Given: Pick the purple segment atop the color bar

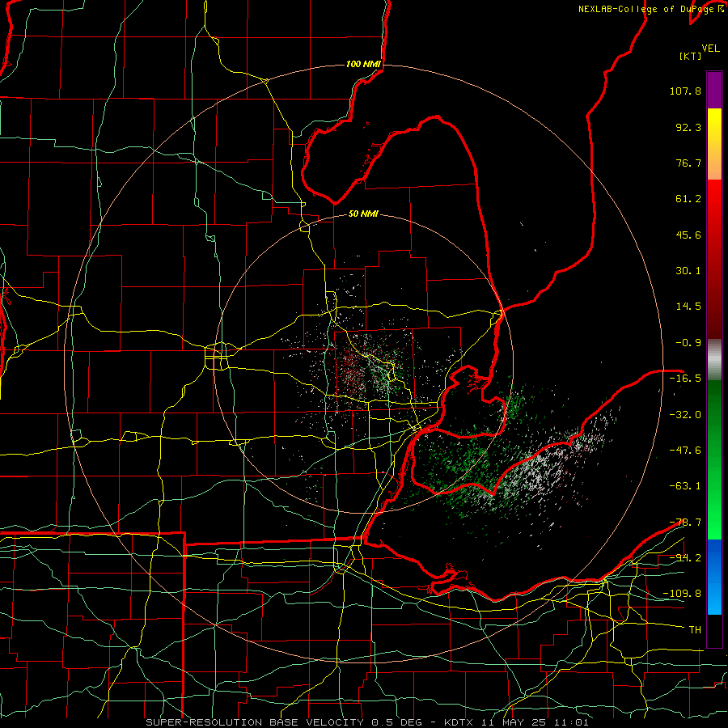Looking at the screenshot, I should pyautogui.click(x=714, y=90).
